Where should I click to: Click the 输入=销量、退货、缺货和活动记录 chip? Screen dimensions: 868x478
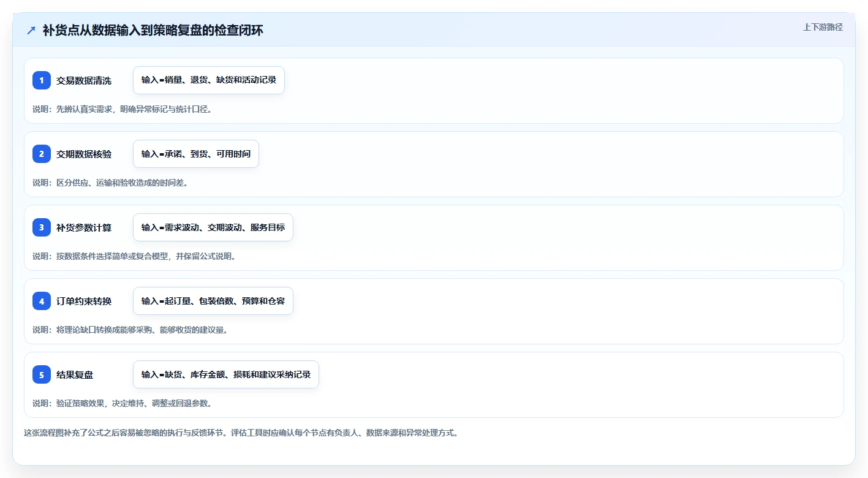tap(209, 80)
